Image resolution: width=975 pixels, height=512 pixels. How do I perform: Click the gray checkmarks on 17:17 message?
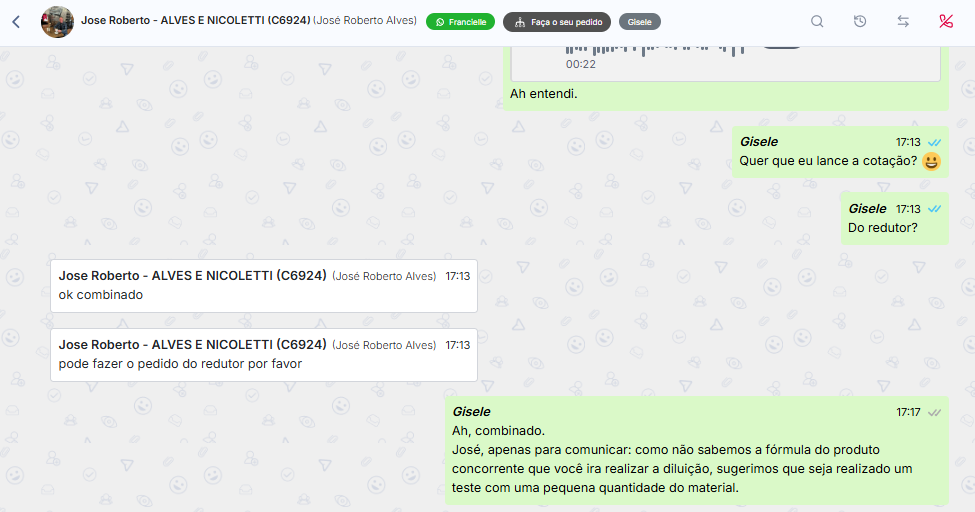pyautogui.click(x=934, y=412)
